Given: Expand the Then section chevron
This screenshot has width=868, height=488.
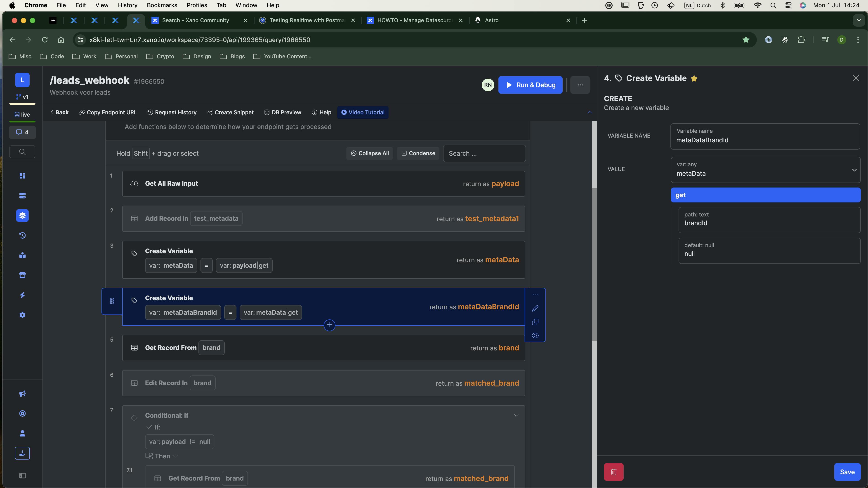Looking at the screenshot, I should [x=175, y=456].
